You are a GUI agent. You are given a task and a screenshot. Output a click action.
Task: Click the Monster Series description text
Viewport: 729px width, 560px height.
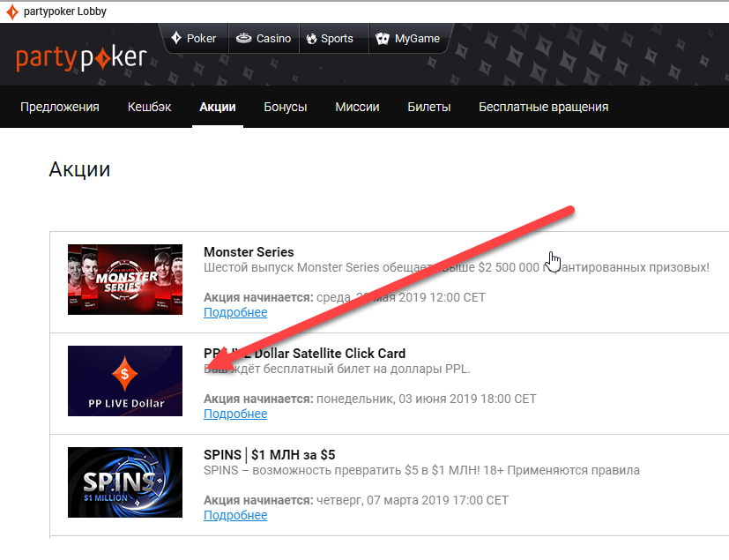(457, 267)
